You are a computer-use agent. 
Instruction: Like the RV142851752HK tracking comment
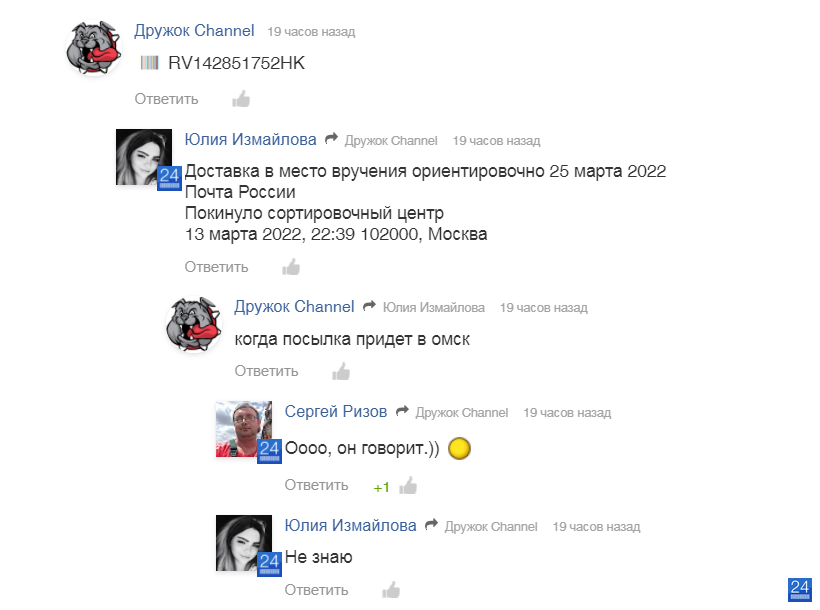(241, 99)
